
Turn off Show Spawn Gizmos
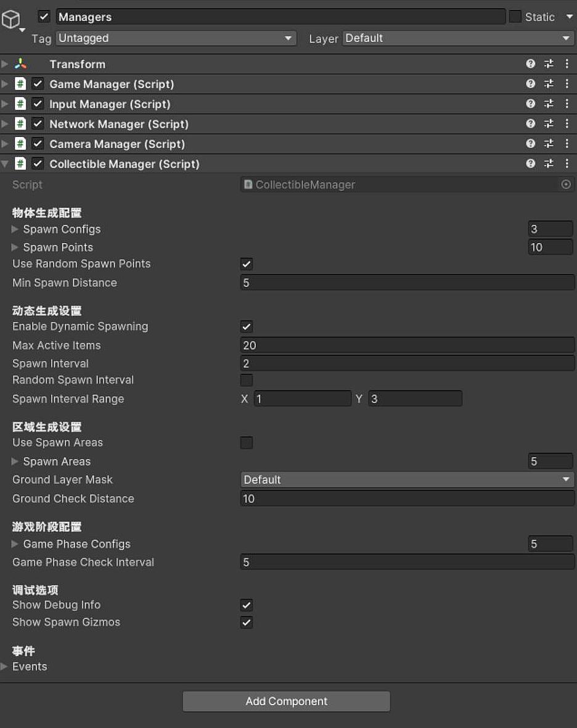[247, 623]
